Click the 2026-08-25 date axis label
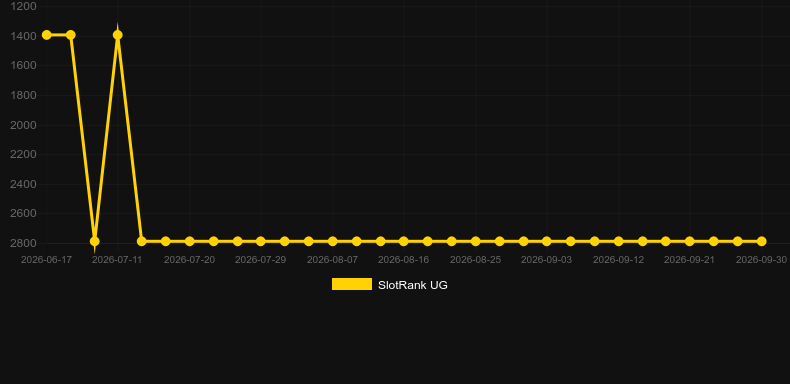790x384 pixels. [476, 260]
